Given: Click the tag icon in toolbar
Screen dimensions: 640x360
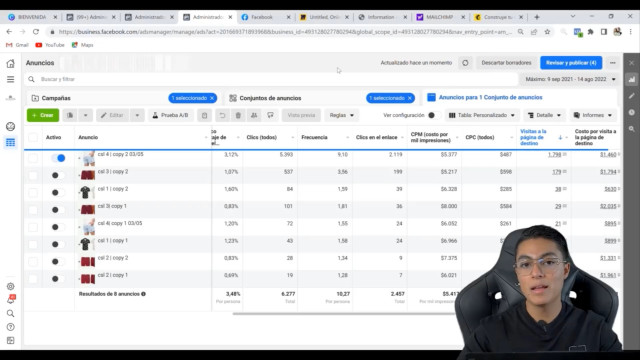Looking at the screenshot, I should (270, 116).
